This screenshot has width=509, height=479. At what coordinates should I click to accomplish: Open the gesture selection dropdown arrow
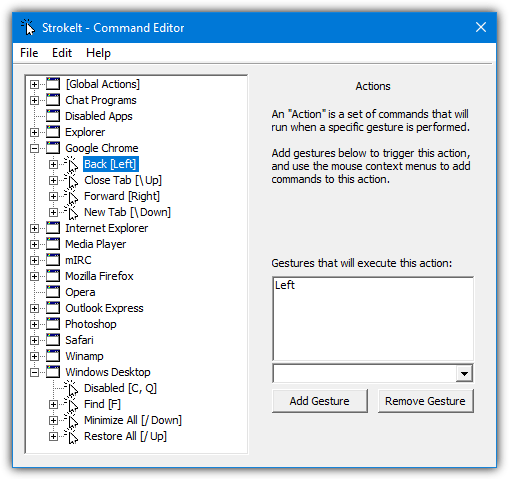pyautogui.click(x=464, y=373)
